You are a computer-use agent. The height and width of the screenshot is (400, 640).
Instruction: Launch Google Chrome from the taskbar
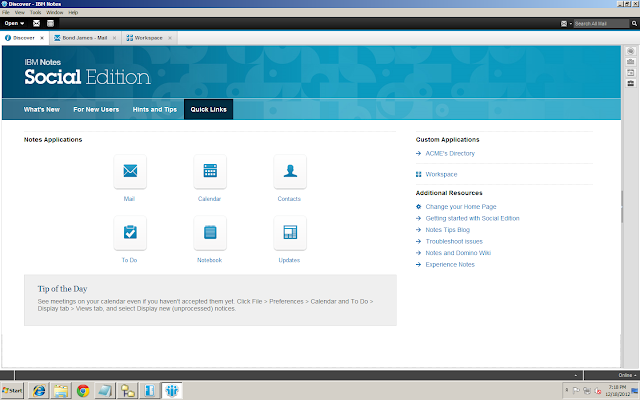(x=83, y=391)
